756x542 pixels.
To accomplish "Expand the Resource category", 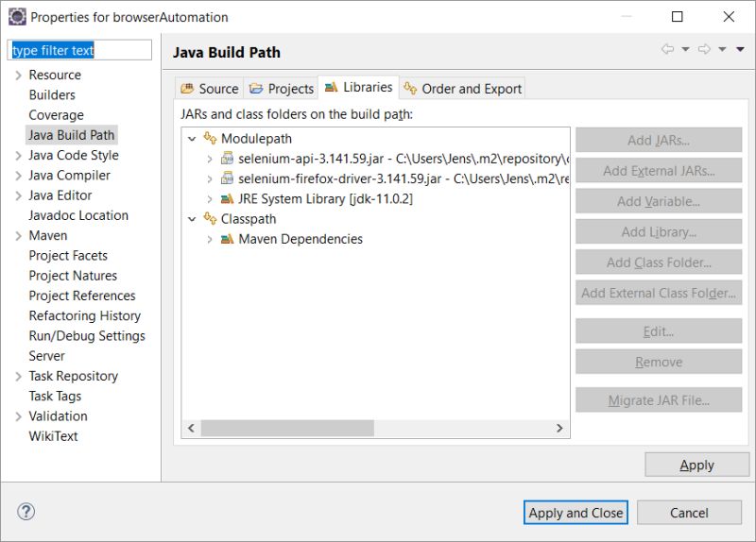I will click(18, 76).
